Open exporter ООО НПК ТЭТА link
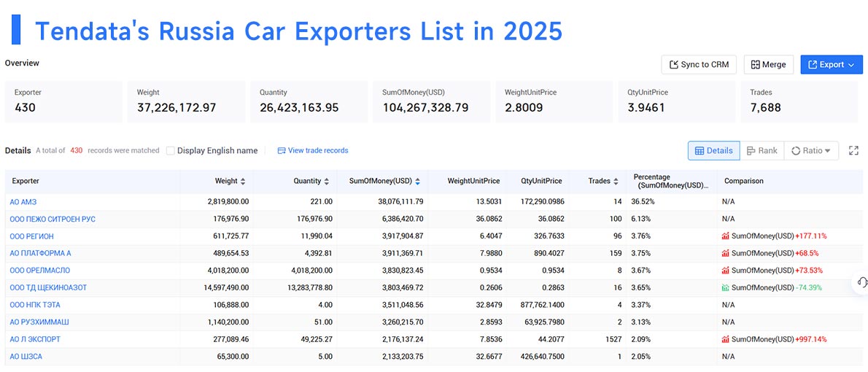 click(35, 305)
